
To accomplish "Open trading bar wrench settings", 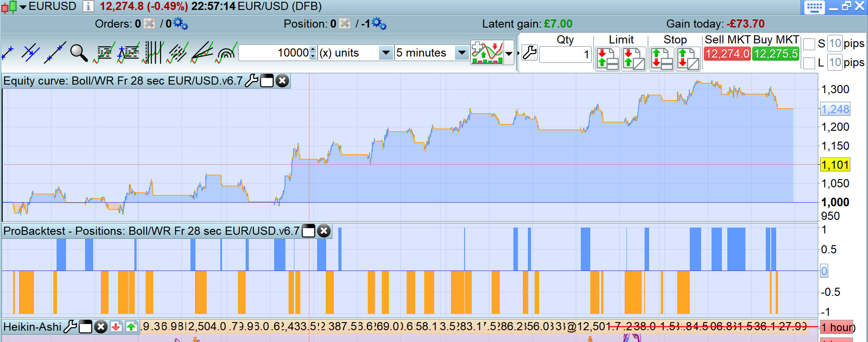I will [x=529, y=53].
